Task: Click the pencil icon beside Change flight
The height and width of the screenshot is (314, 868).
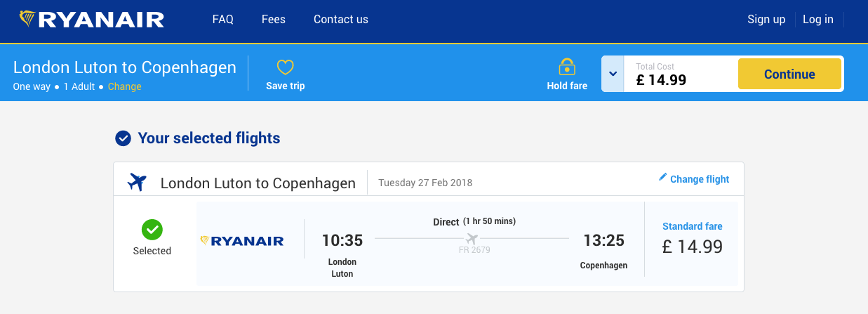Action: point(662,178)
